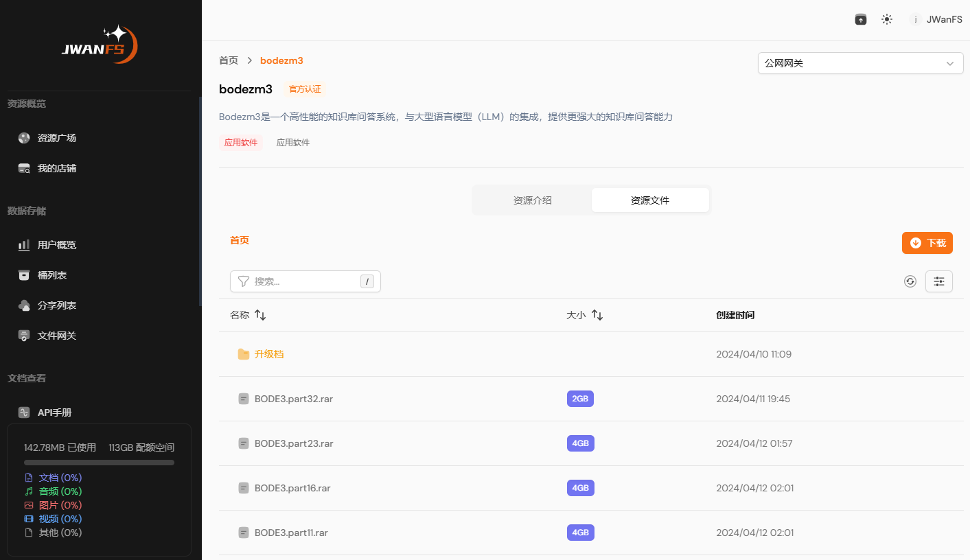Click the 桶列表 bucket icon
The height and width of the screenshot is (560, 970).
[x=24, y=275]
